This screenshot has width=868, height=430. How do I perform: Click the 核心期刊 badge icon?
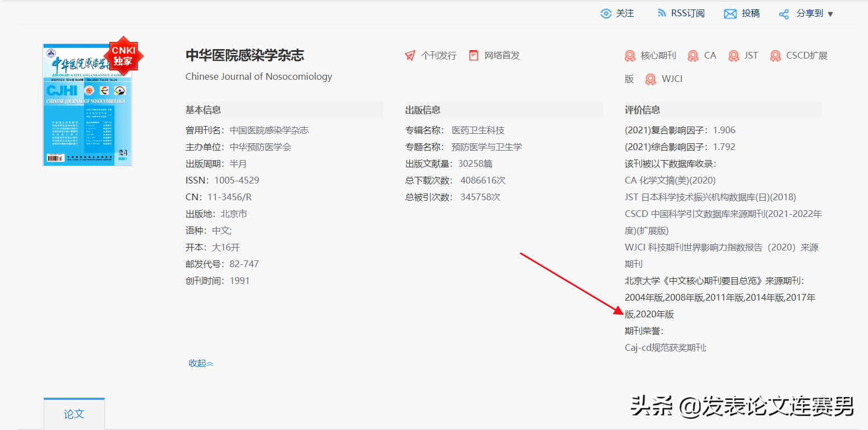coord(630,56)
